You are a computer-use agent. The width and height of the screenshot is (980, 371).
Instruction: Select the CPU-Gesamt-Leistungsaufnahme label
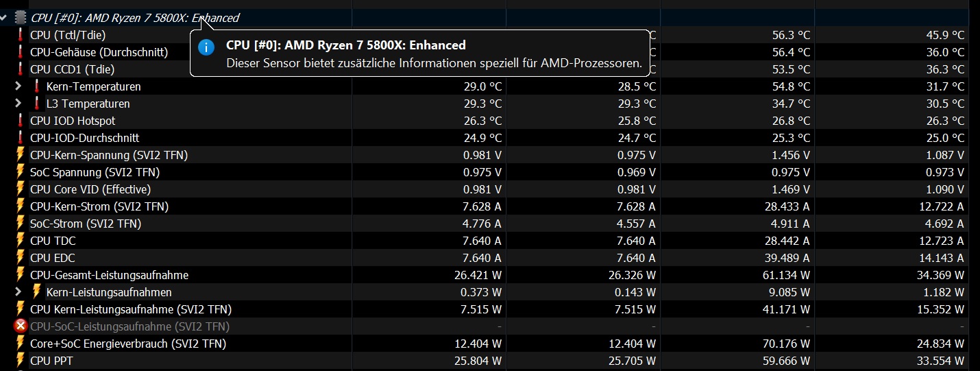coord(109,275)
